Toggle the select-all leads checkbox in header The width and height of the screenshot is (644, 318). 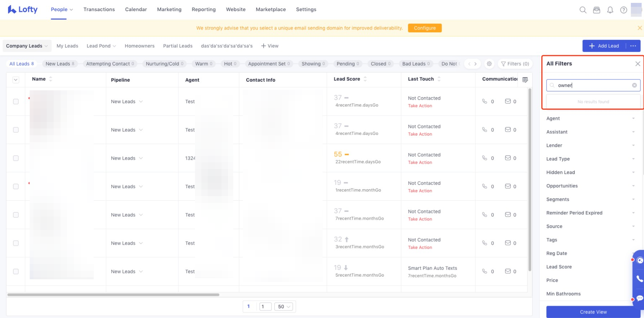tap(16, 80)
